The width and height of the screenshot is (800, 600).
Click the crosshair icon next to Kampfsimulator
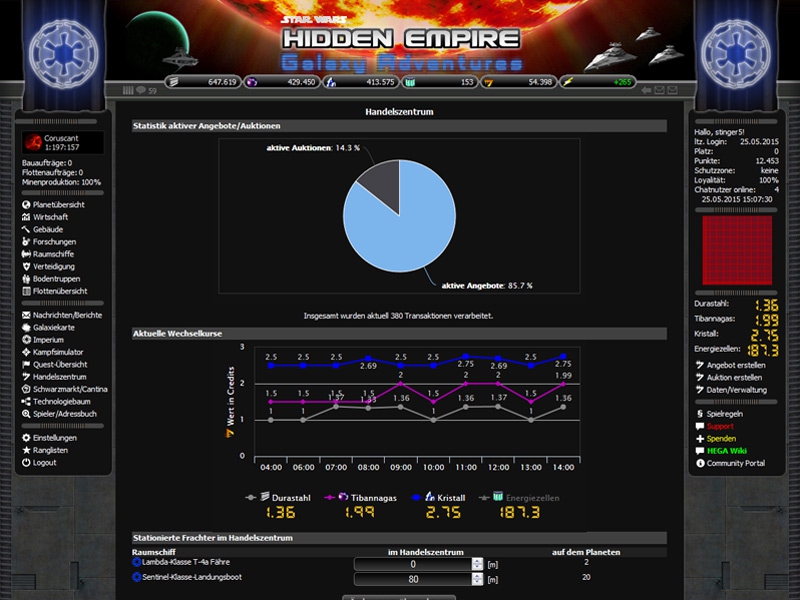[x=26, y=352]
